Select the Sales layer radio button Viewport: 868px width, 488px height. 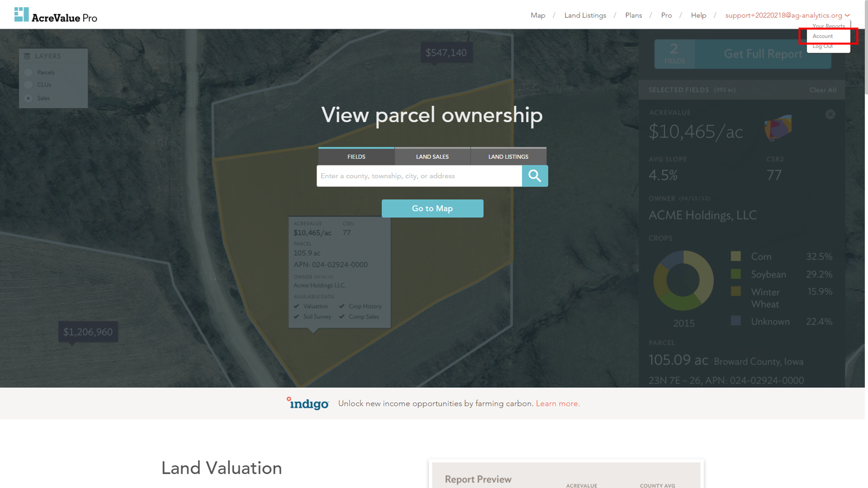29,98
